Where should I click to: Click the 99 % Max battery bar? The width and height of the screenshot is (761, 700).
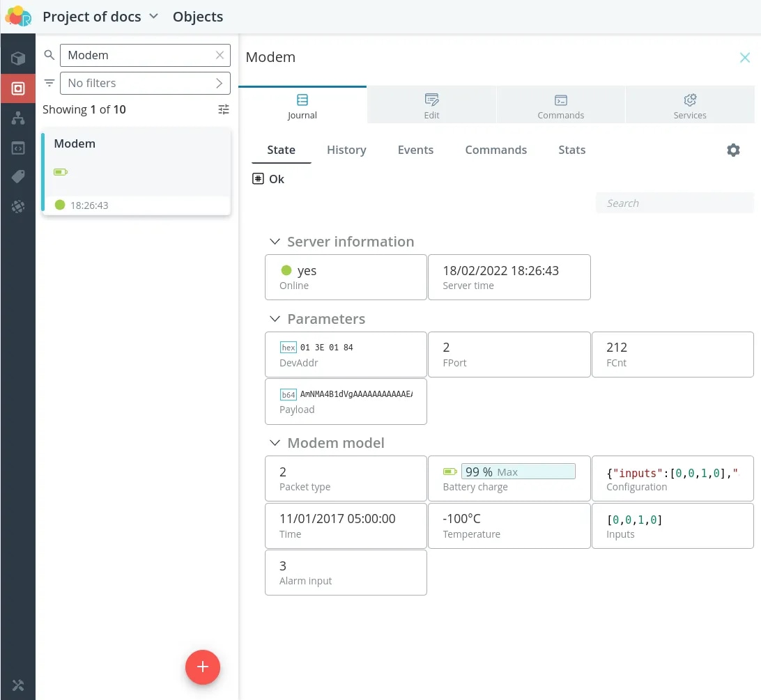point(518,472)
